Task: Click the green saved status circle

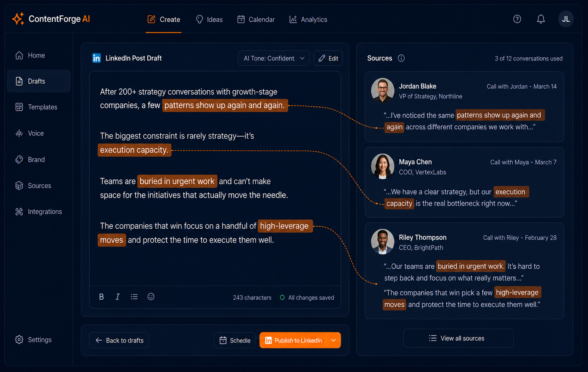Action: pyautogui.click(x=282, y=297)
